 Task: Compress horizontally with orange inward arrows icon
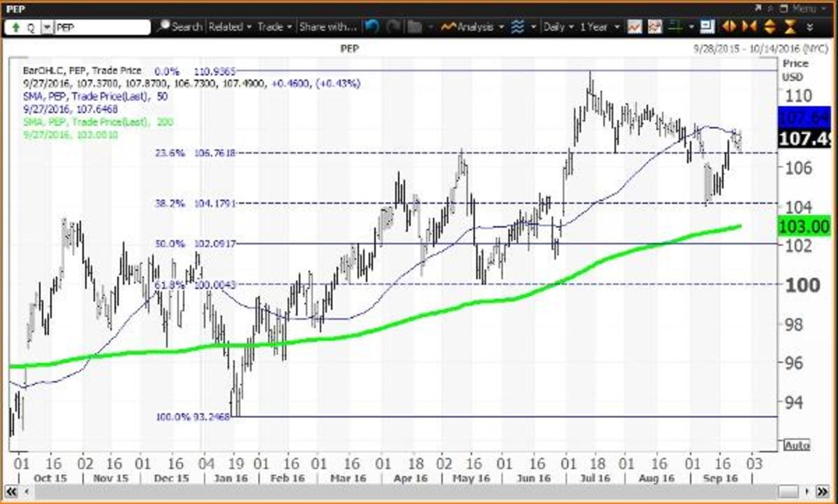pos(749,27)
